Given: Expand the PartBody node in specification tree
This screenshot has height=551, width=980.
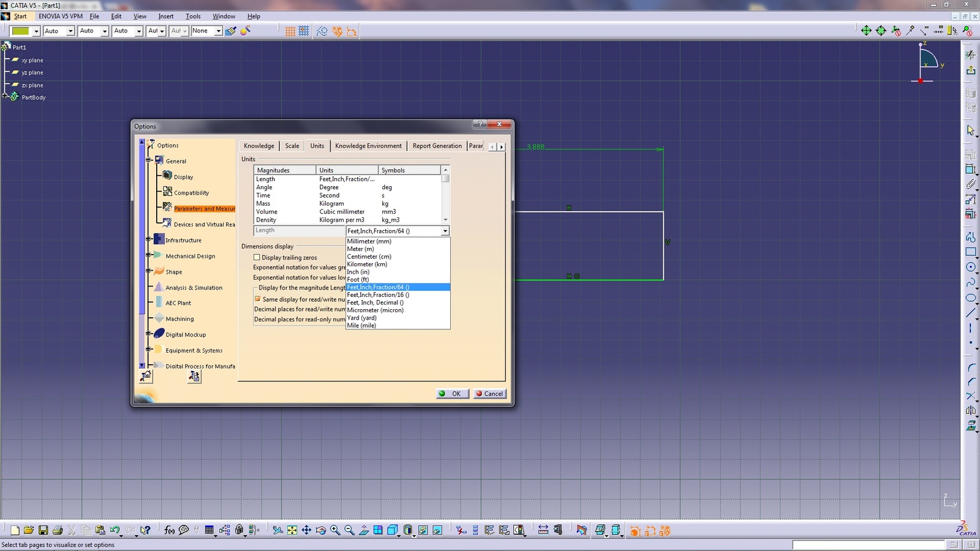Looking at the screenshot, I should (5, 96).
